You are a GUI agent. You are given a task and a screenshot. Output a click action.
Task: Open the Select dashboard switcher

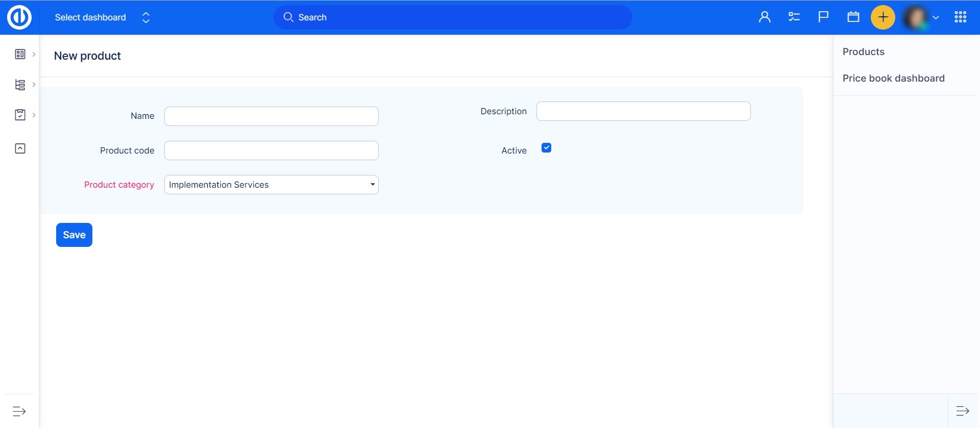(x=102, y=17)
